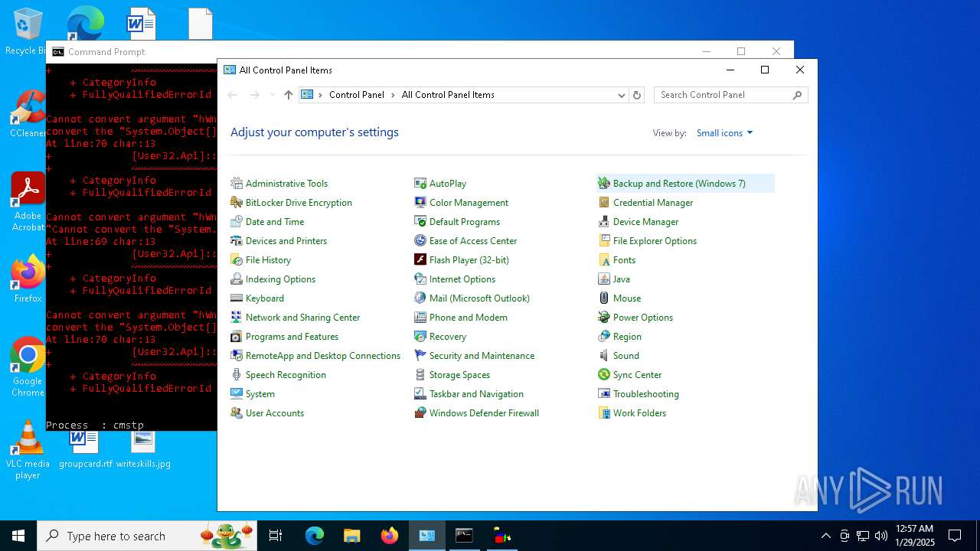Open Task View on the taskbar
The image size is (980, 551).
coord(276,536)
